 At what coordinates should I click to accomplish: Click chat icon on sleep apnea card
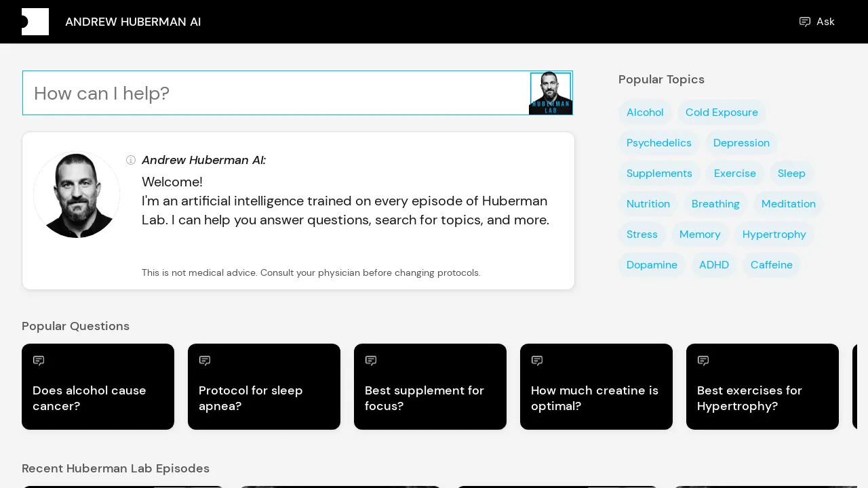pyautogui.click(x=205, y=361)
